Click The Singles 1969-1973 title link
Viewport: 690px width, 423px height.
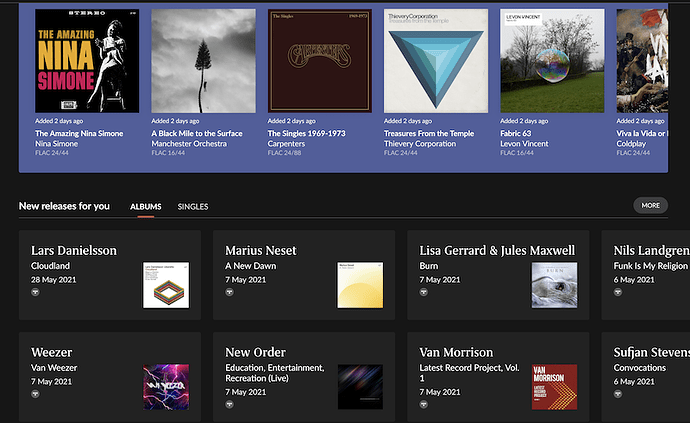[307, 133]
